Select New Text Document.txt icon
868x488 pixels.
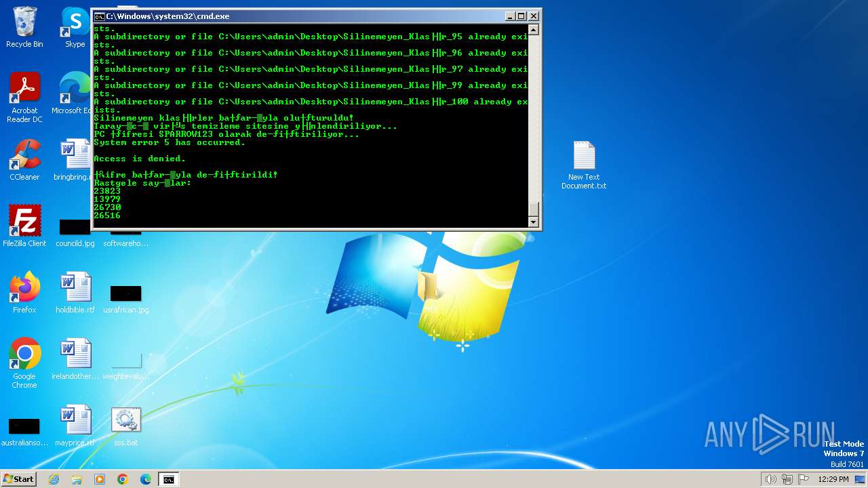(584, 165)
